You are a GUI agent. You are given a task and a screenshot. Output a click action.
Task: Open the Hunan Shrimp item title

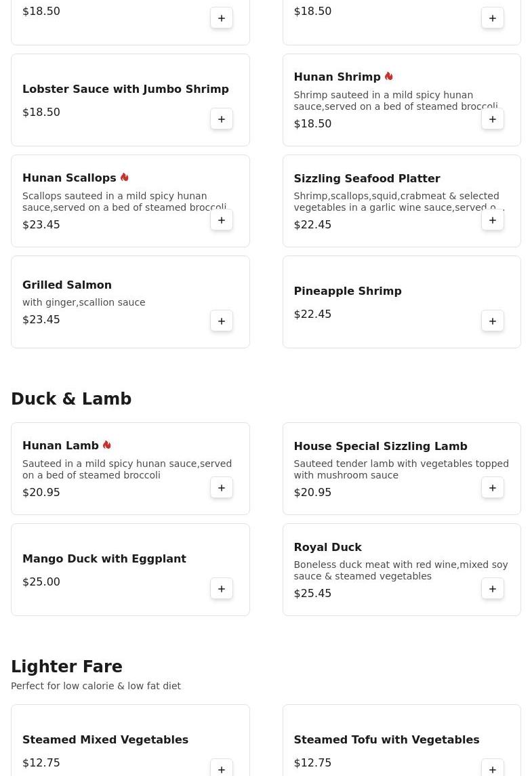(x=337, y=77)
